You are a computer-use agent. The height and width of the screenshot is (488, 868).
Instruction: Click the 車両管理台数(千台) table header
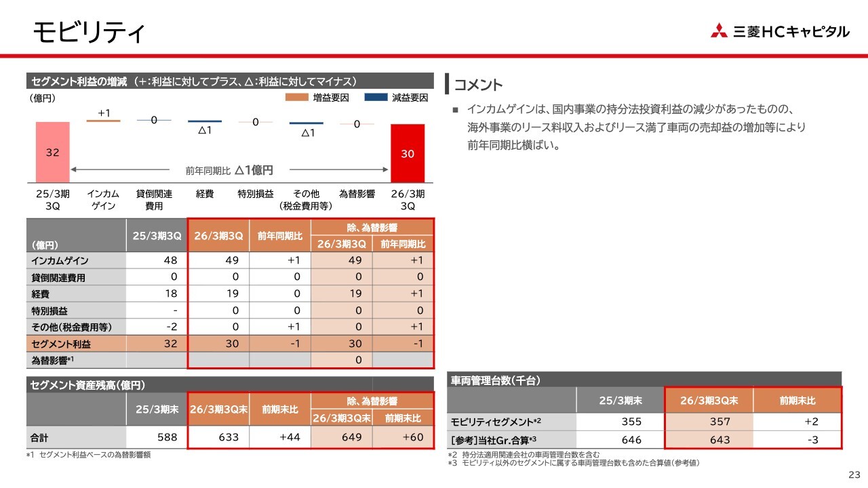click(x=496, y=380)
